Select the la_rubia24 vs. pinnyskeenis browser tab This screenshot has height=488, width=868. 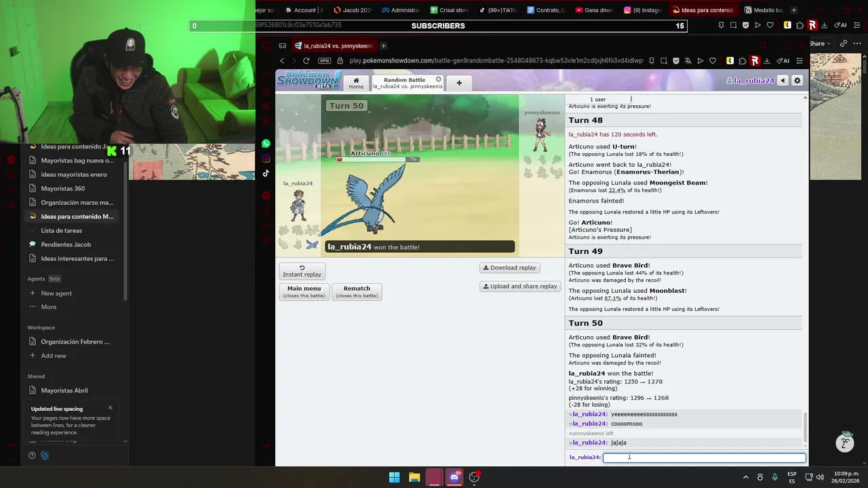[x=334, y=45]
